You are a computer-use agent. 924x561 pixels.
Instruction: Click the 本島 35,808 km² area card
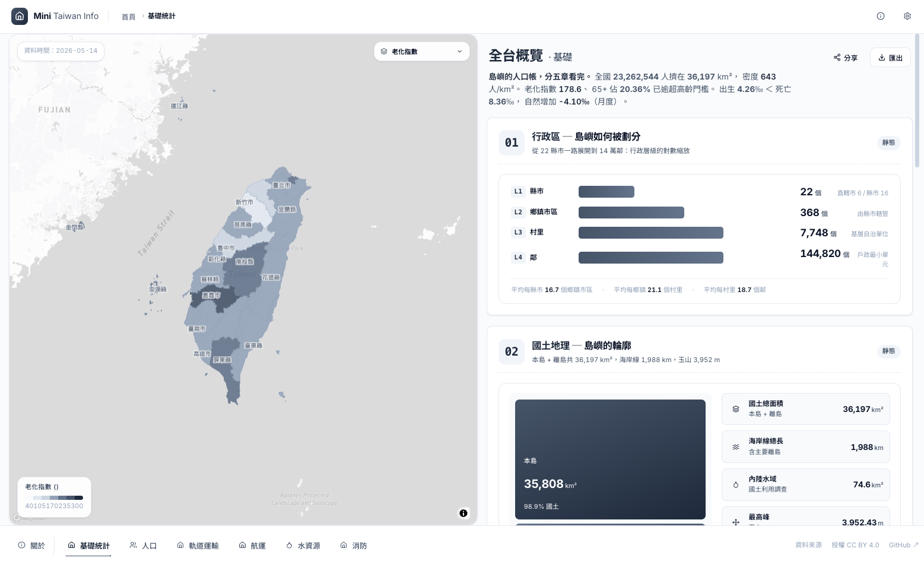[610, 459]
